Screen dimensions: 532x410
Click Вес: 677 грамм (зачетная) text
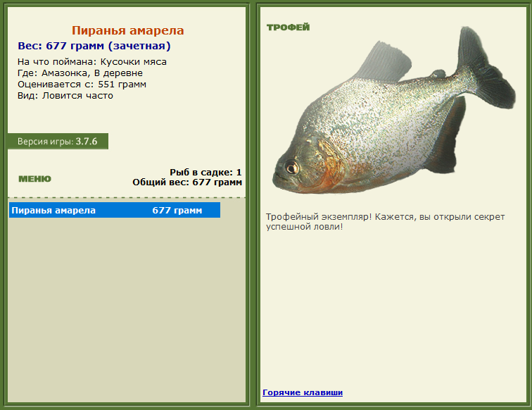(x=94, y=46)
